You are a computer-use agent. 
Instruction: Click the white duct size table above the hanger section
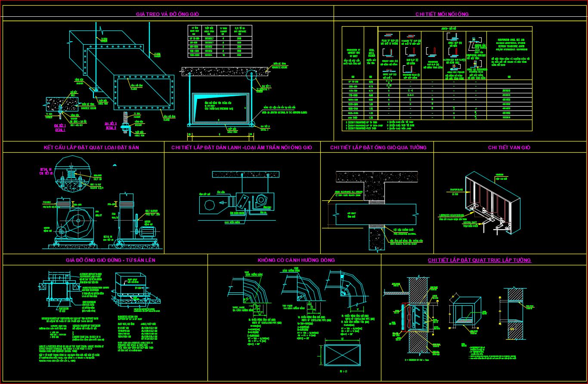[x=220, y=41]
